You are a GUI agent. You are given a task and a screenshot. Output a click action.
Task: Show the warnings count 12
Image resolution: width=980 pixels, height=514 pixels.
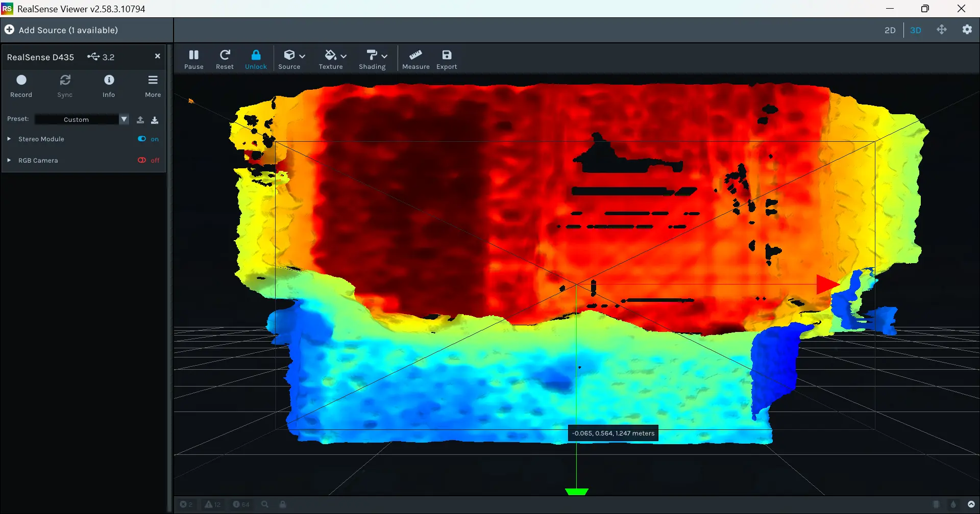pyautogui.click(x=213, y=504)
